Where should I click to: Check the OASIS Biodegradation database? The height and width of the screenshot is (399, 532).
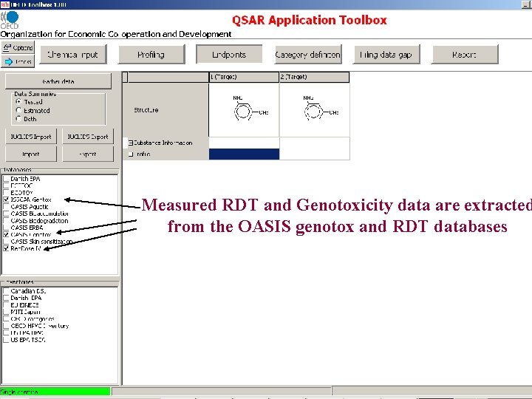point(6,220)
